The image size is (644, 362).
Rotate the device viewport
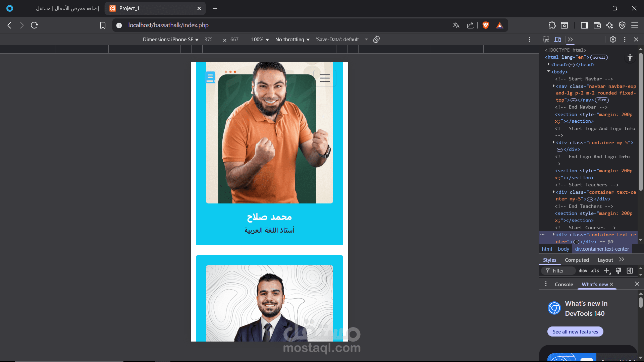point(376,40)
